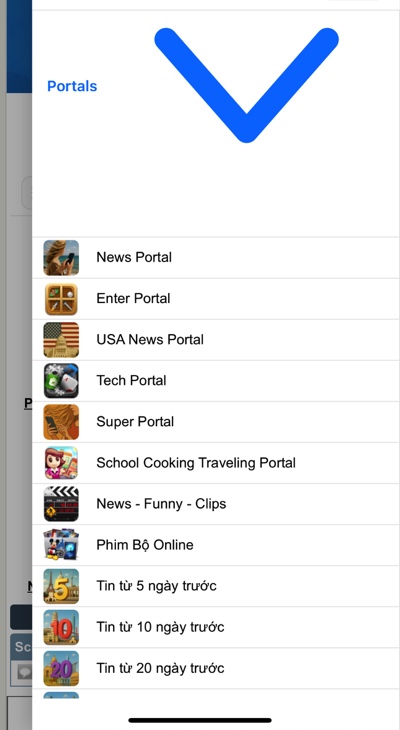The width and height of the screenshot is (400, 730).
Task: Open the Phim Bộ Online Mickey icon
Action: [61, 545]
